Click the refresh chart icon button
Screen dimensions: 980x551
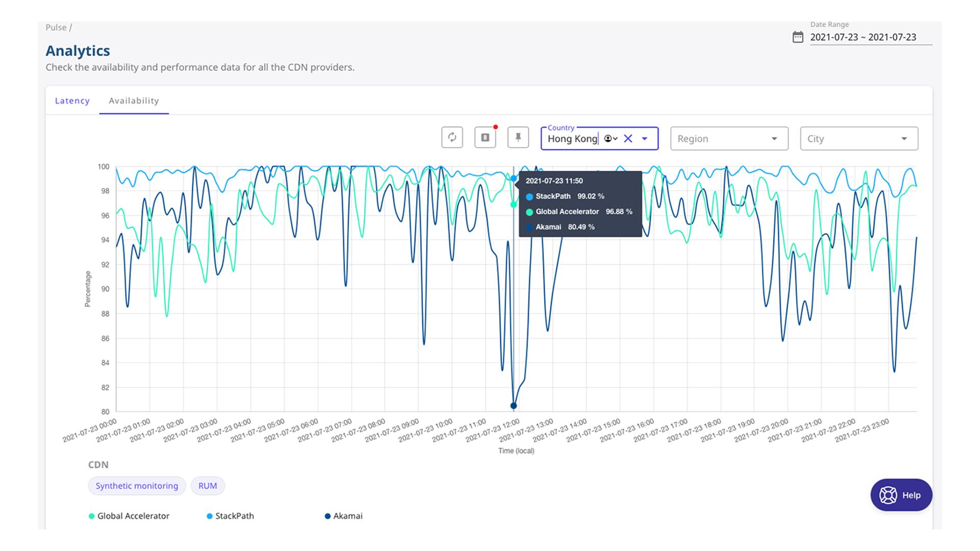[452, 137]
